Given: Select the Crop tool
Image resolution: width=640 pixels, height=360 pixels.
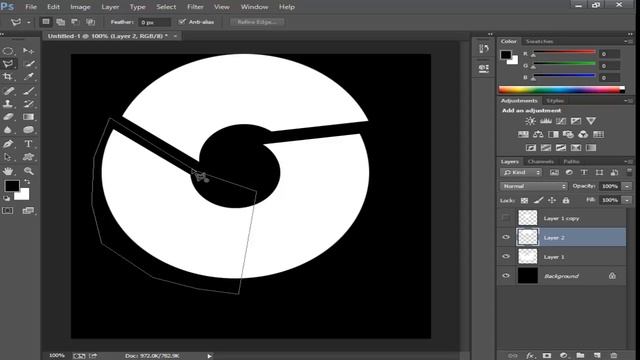Looking at the screenshot, I should [x=8, y=77].
